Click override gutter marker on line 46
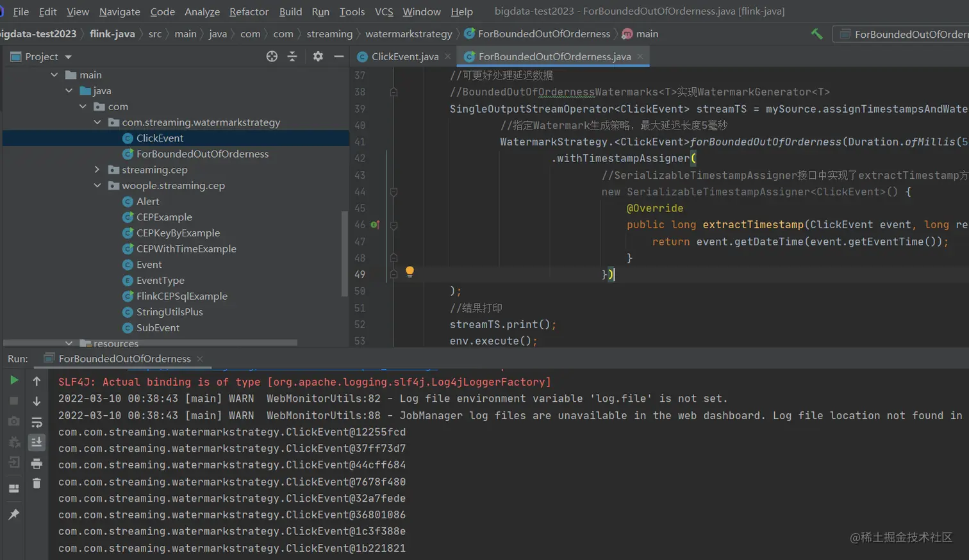Viewport: 969px width, 560px height. click(x=375, y=225)
